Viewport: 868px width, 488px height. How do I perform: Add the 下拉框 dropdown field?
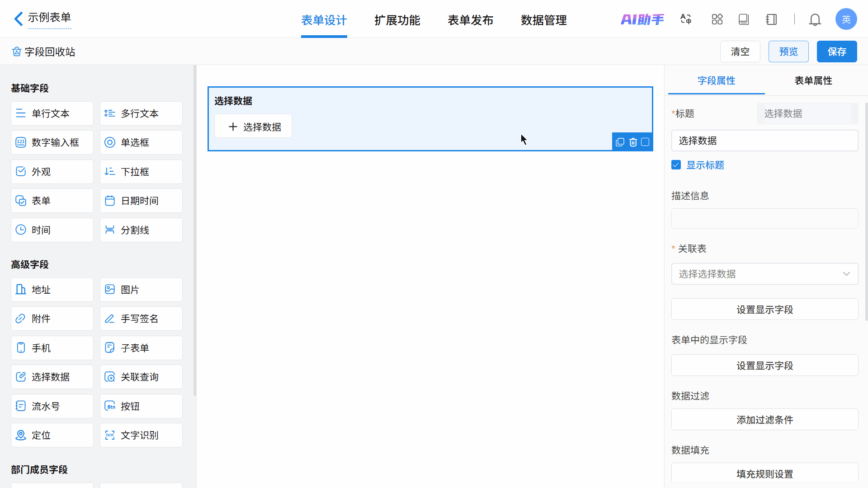[141, 172]
